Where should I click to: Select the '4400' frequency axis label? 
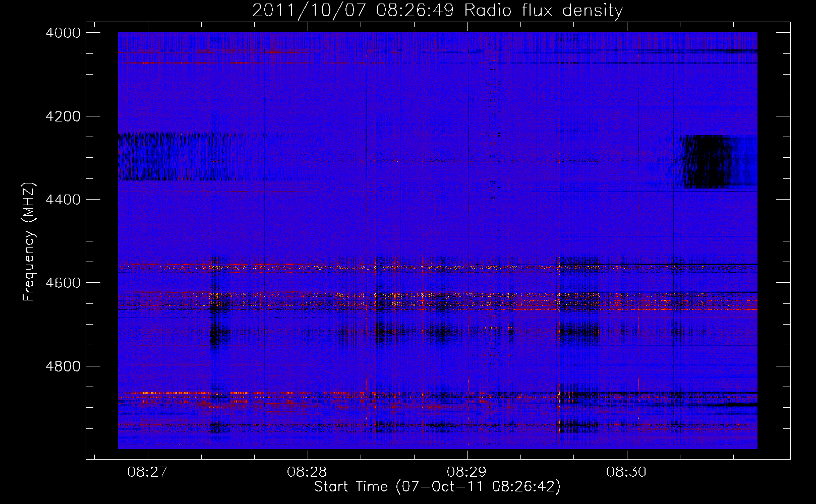pos(63,200)
